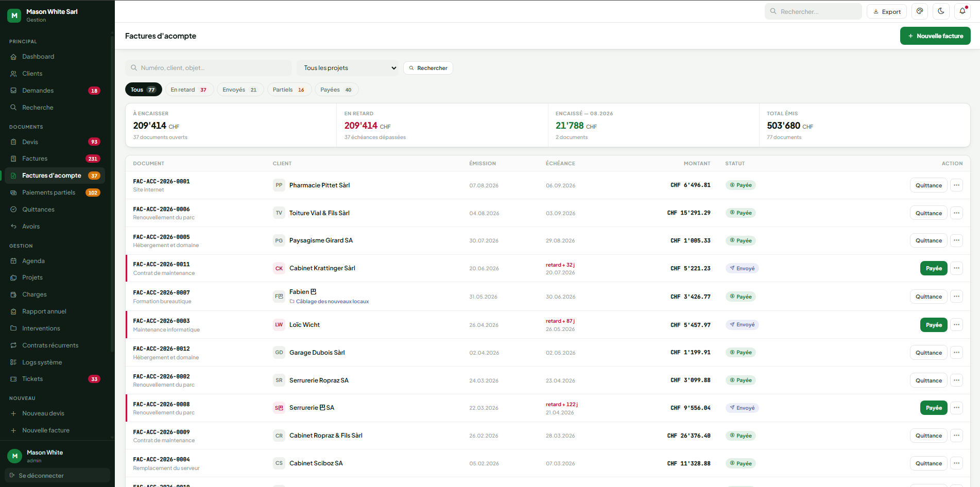The image size is (980, 487).
Task: Open the Factures list in the sidebar
Action: 55,159
